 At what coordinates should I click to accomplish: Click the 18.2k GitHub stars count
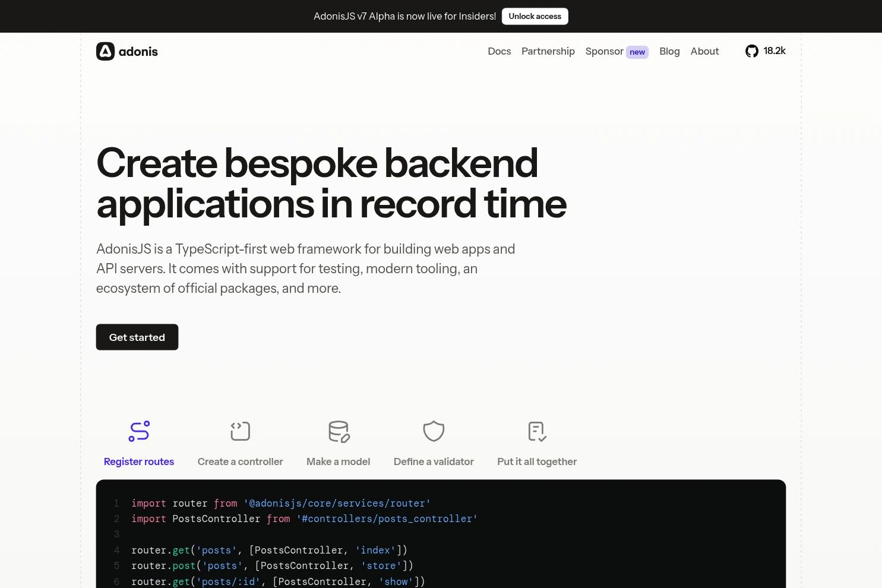[x=774, y=51]
